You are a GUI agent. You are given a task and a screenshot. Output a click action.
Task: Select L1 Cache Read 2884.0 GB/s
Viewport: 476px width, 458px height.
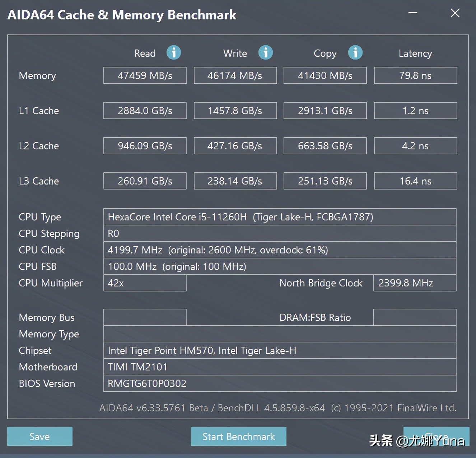coord(145,111)
